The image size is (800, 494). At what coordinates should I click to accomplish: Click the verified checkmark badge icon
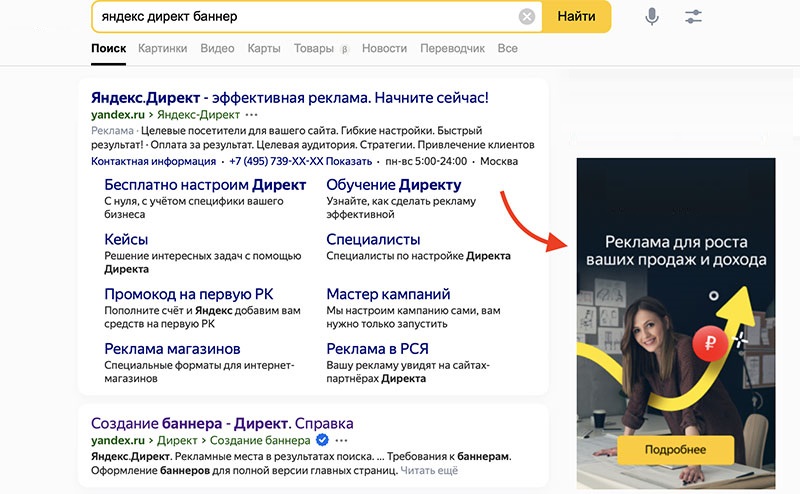tap(323, 440)
